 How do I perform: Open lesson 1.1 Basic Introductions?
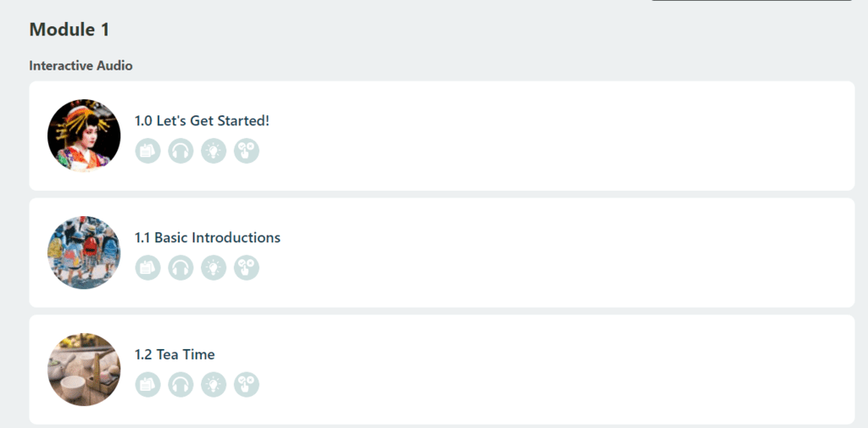click(208, 238)
